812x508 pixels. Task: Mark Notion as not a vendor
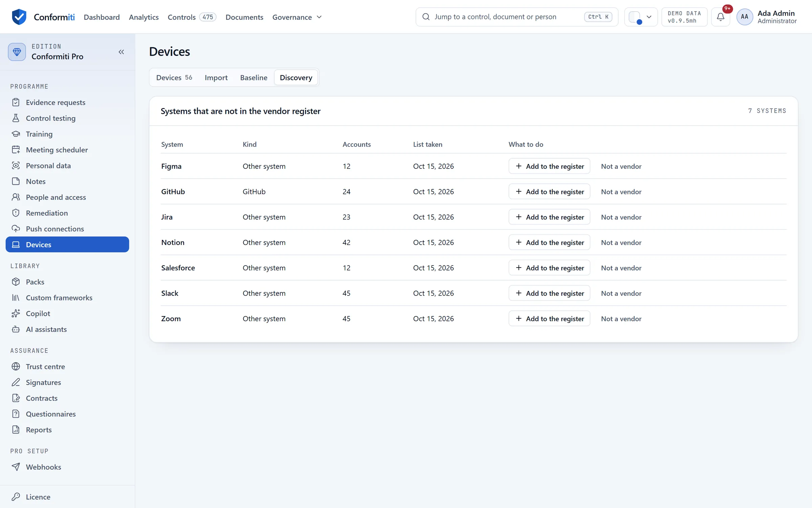pyautogui.click(x=621, y=242)
